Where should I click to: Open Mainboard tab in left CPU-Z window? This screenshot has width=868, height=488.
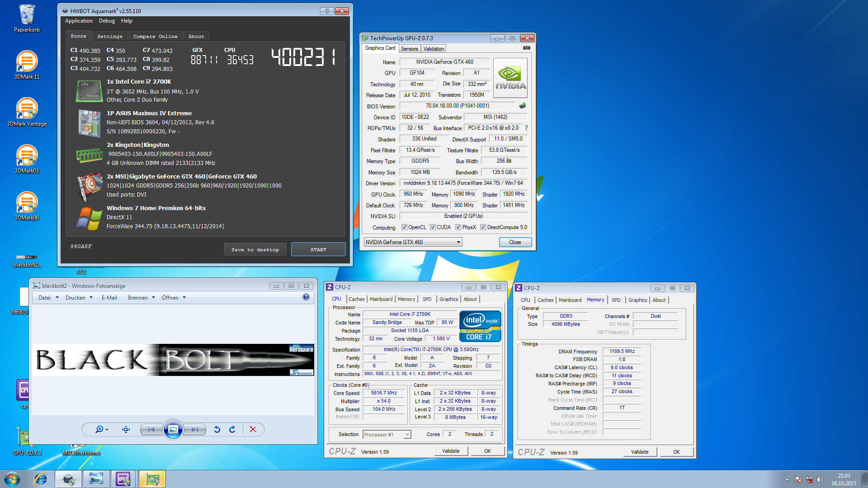click(381, 299)
